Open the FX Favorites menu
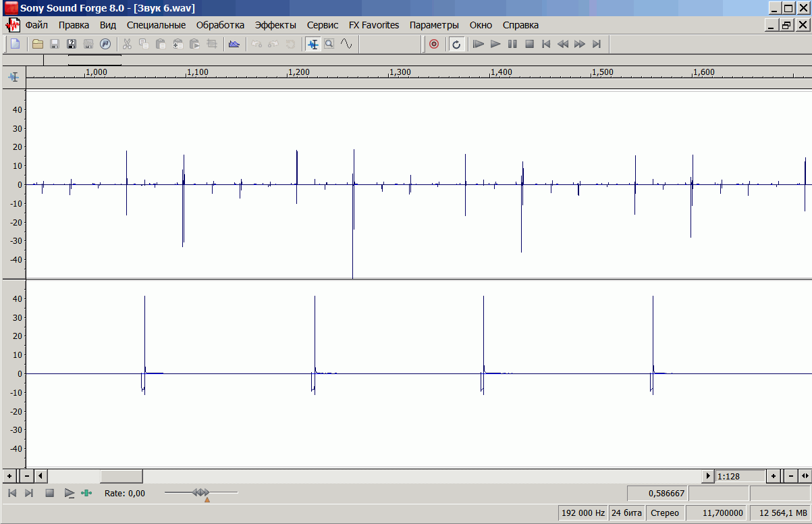Image resolution: width=812 pixels, height=524 pixels. (x=374, y=25)
